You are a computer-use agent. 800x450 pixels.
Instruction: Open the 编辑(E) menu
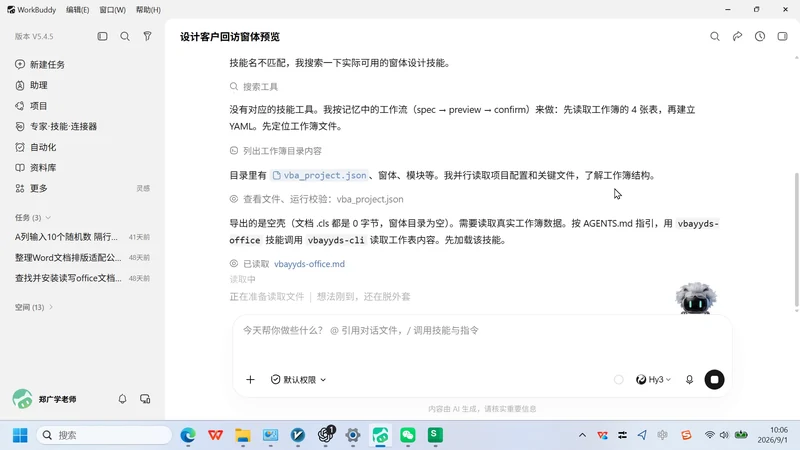coord(78,10)
